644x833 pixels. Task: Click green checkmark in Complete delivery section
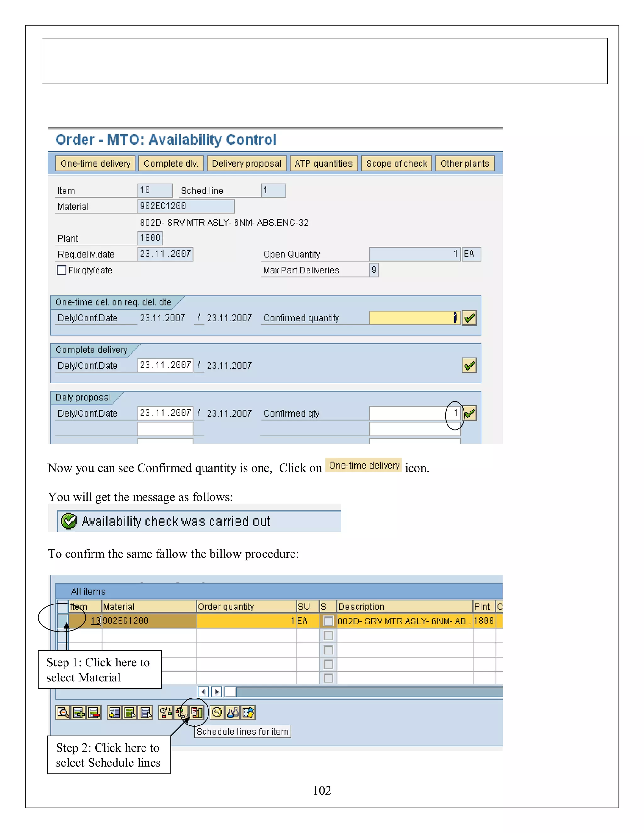pyautogui.click(x=469, y=365)
